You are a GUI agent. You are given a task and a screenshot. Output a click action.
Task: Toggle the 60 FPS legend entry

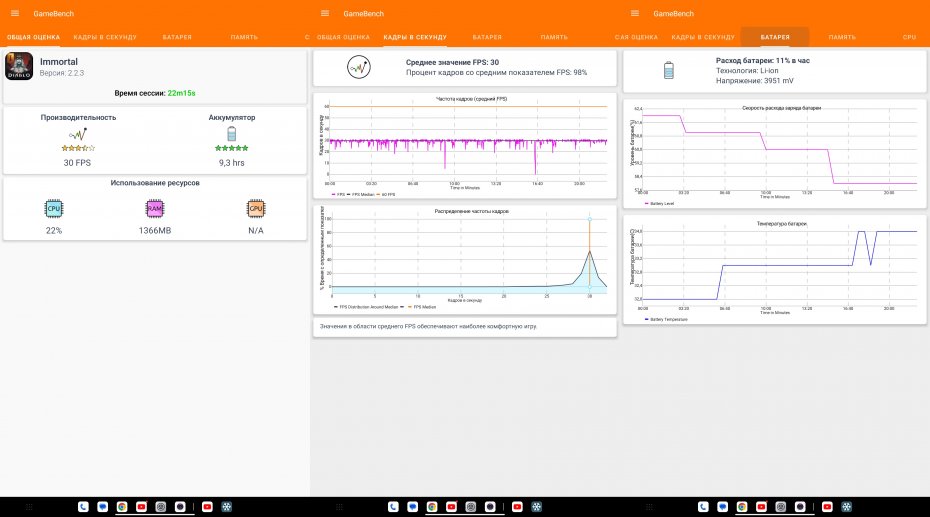pos(388,194)
